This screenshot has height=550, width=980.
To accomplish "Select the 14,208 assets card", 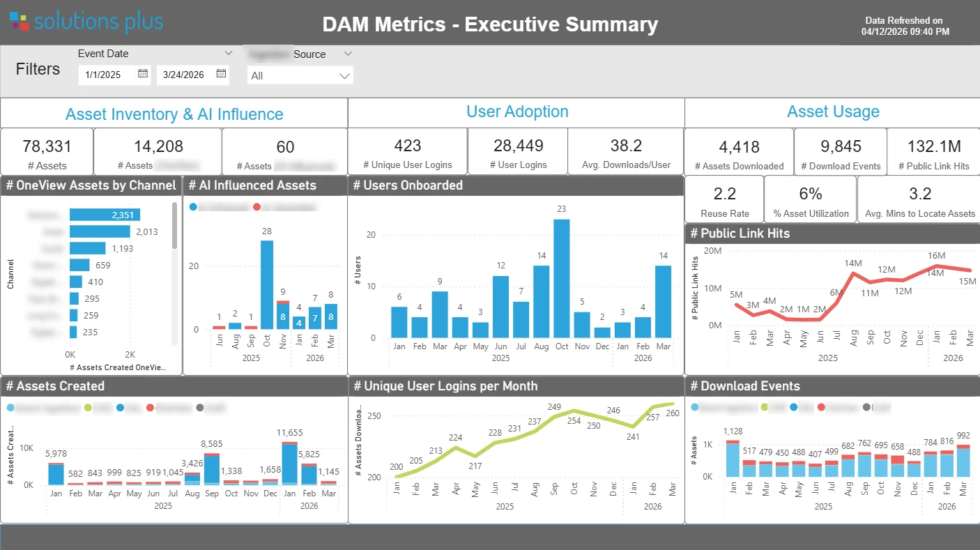I will coord(158,151).
